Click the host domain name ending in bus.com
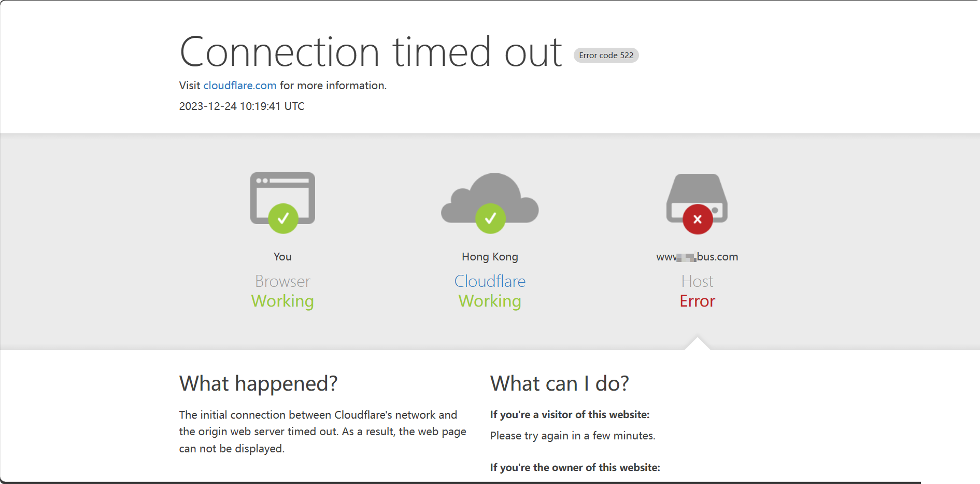The image size is (980, 484). (x=697, y=257)
